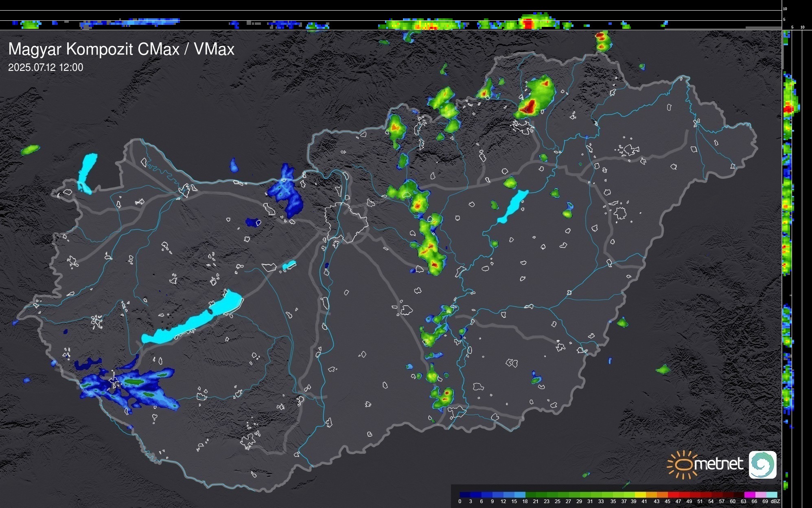Click the 2025.07.12 12:00 timestamp
Viewport: 812px width, 508px height.
coord(46,68)
